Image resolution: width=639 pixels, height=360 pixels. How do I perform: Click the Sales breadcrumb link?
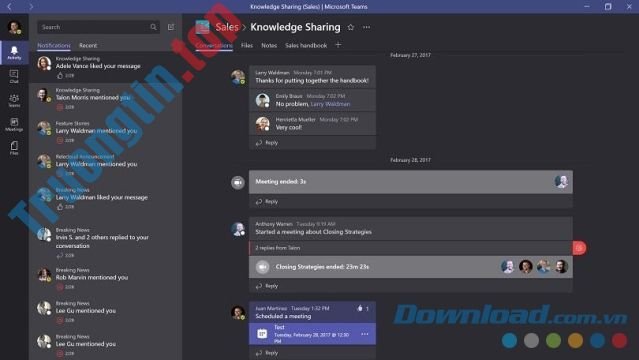point(227,27)
